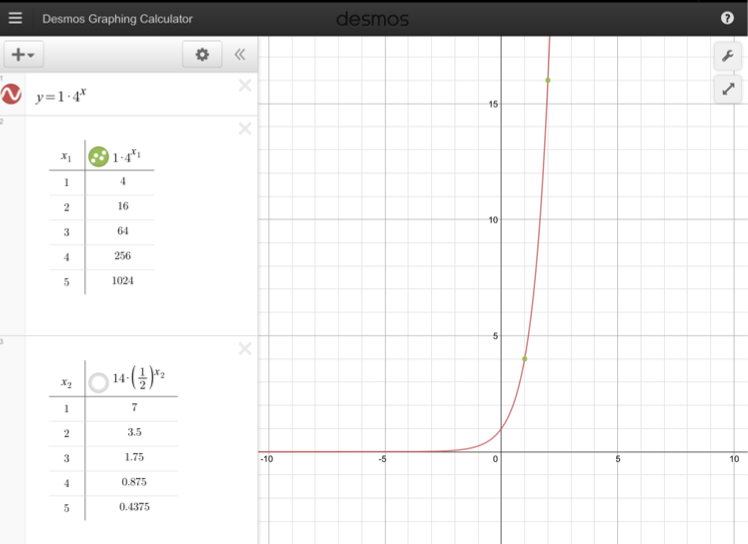Click the Desmos Graphing Calculator title
748x544 pixels.
[x=117, y=19]
